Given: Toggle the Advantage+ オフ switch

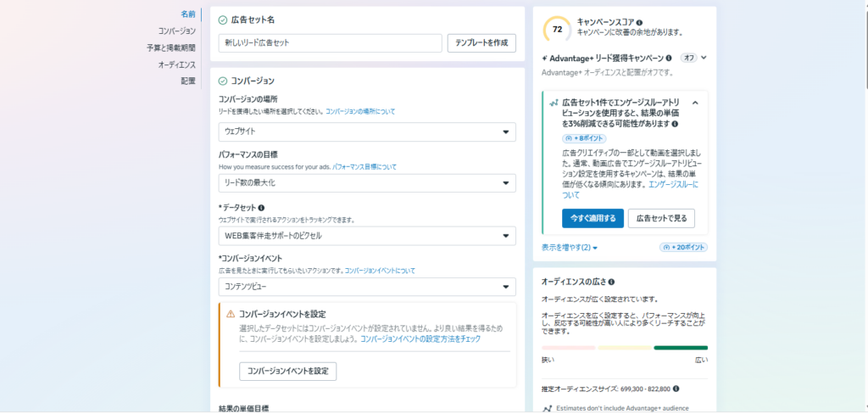Looking at the screenshot, I should (x=688, y=59).
